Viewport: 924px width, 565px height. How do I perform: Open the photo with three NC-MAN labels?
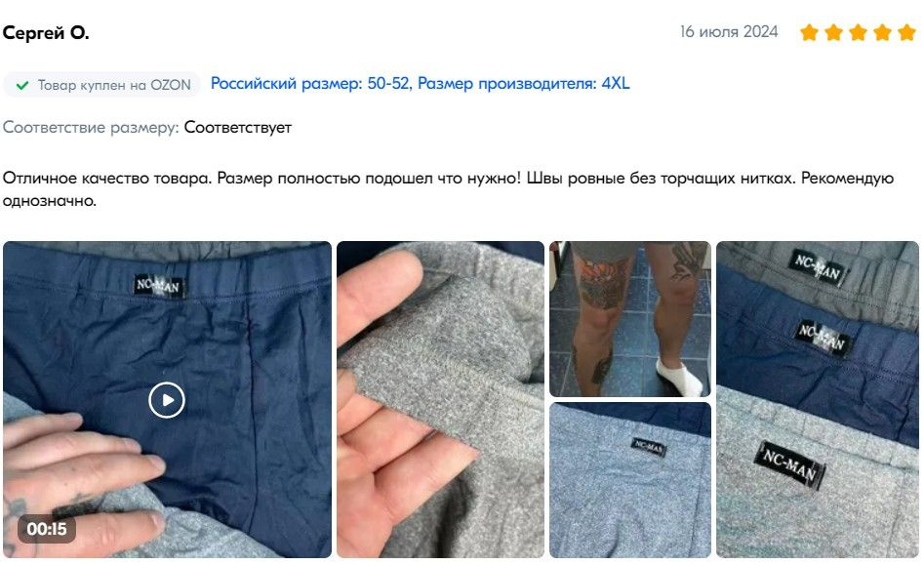pos(818,399)
